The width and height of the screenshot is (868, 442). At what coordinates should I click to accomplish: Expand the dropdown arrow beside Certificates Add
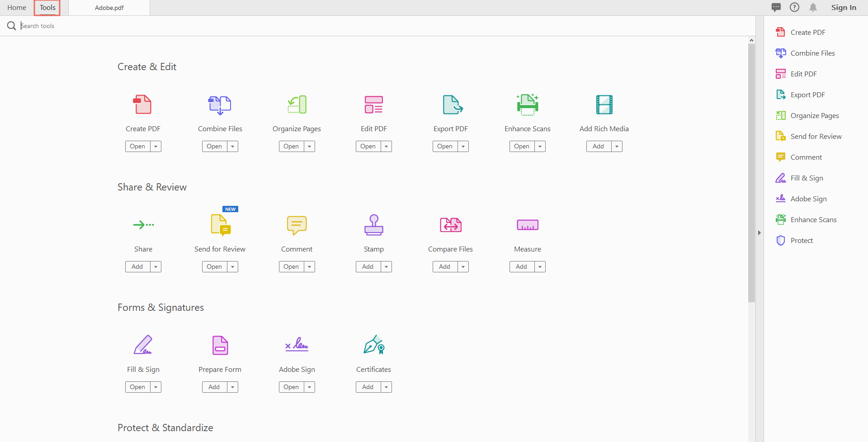tap(386, 387)
